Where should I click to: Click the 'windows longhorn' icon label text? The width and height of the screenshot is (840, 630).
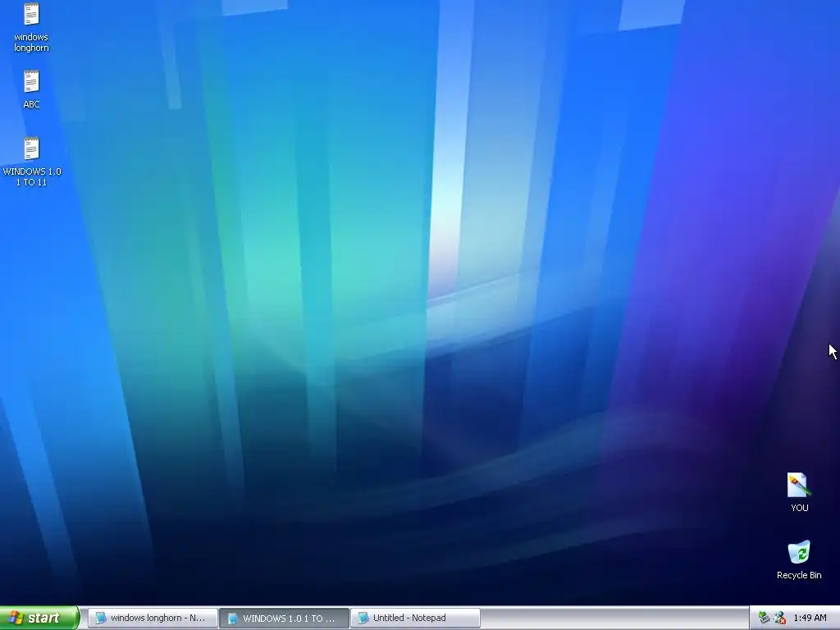31,43
